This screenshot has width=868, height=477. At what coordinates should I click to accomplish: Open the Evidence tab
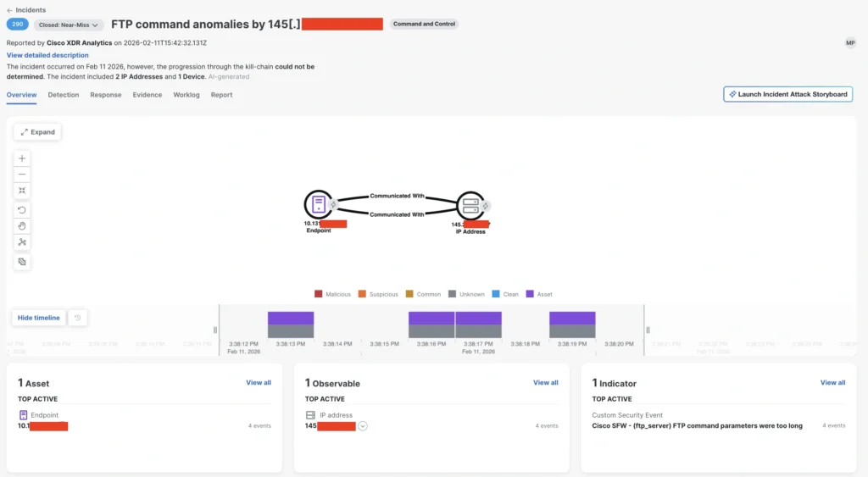147,95
